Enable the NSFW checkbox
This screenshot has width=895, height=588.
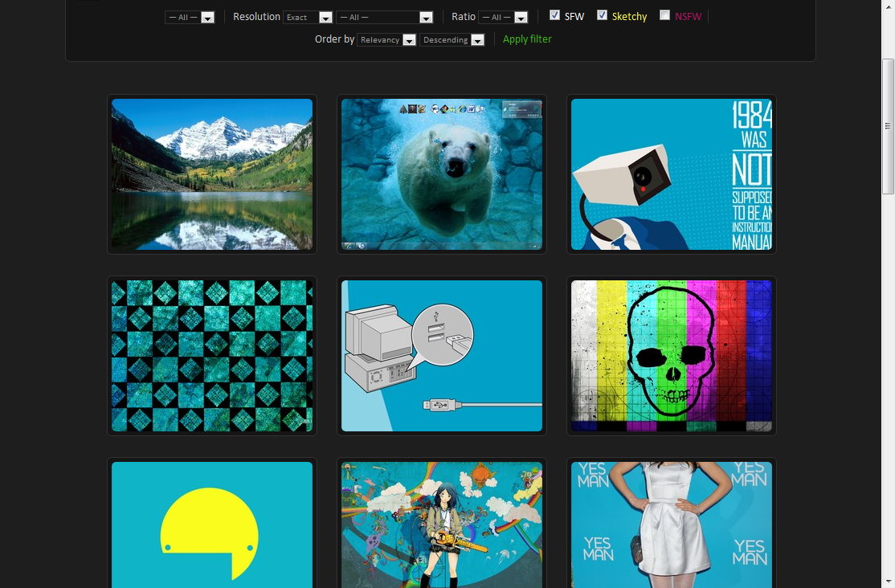coord(664,15)
